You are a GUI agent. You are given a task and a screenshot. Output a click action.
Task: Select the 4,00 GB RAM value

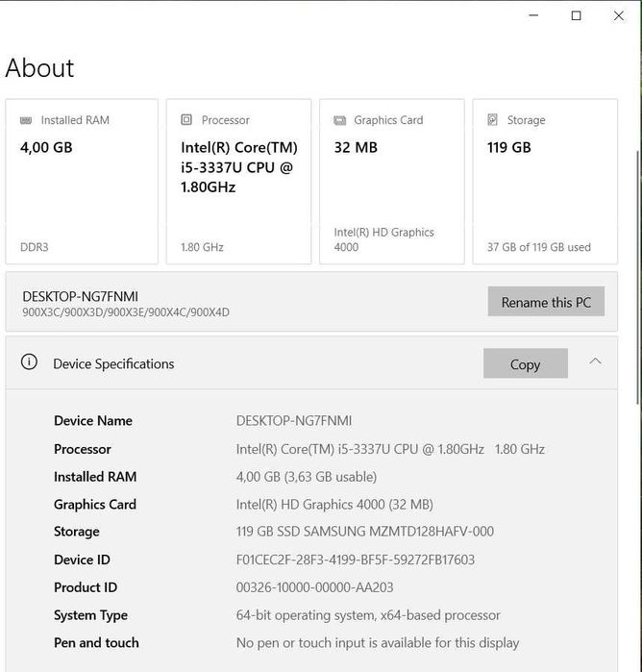pos(46,147)
